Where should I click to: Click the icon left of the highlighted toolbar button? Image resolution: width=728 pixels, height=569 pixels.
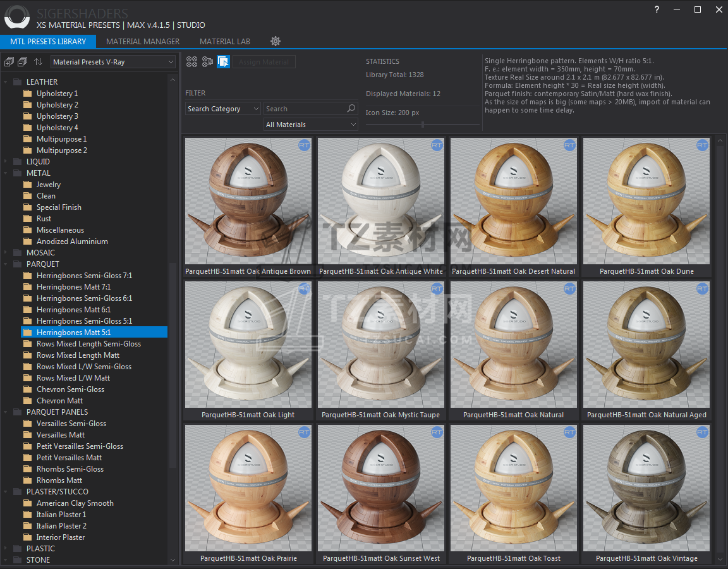click(207, 62)
